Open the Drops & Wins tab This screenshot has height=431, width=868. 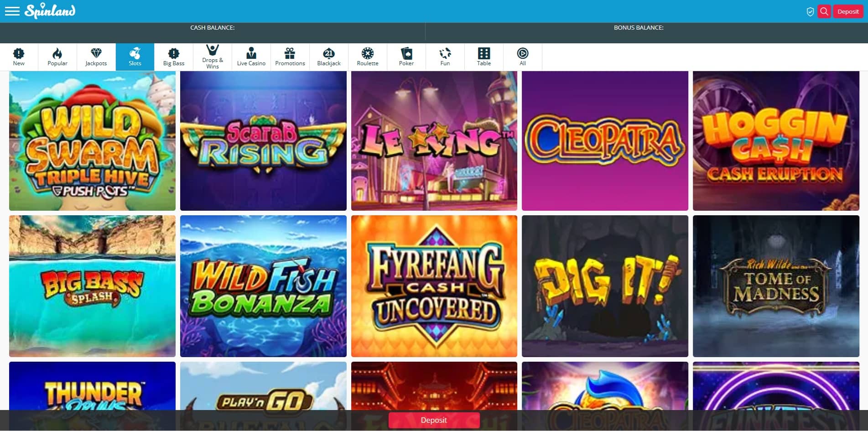[213, 57]
